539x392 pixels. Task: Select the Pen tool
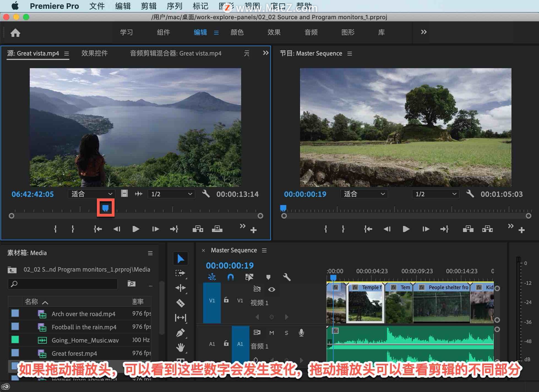tap(180, 333)
